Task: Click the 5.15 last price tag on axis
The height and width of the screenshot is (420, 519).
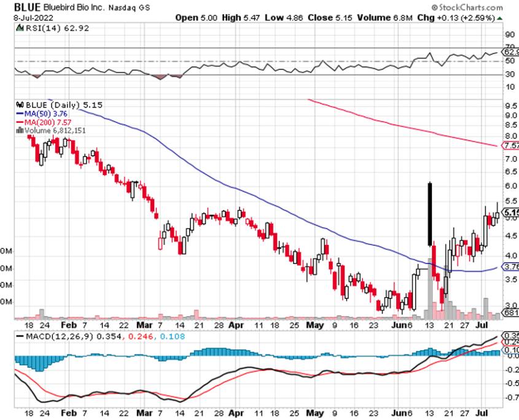Action: tap(510, 212)
